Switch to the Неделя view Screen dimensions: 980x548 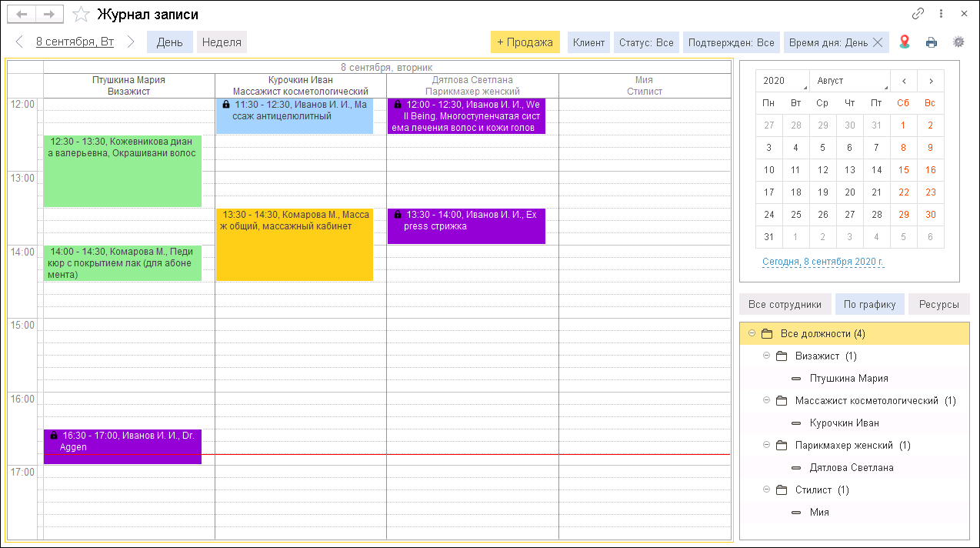pos(222,42)
